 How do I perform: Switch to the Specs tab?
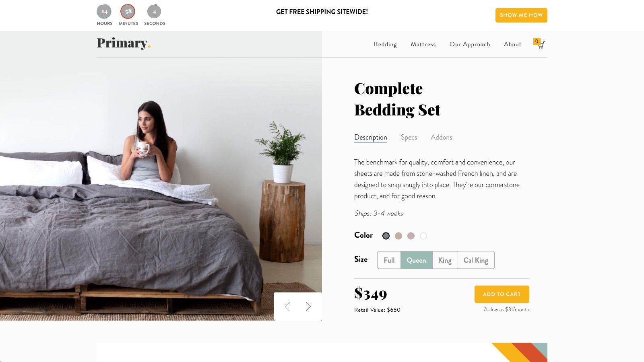409,138
